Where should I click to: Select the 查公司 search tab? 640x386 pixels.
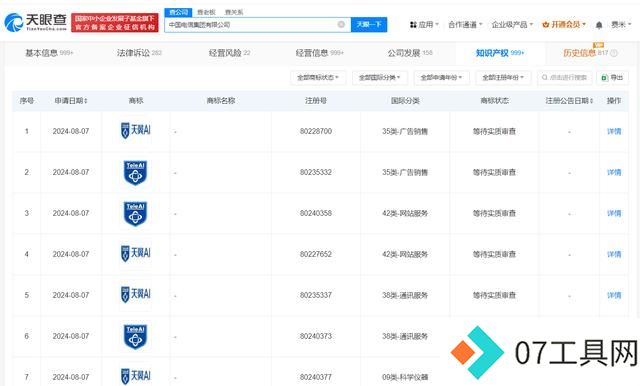point(178,12)
